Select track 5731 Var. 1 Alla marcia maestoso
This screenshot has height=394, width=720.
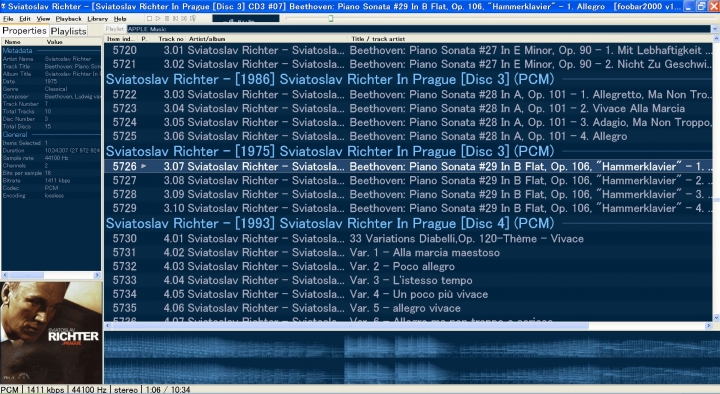tap(408, 253)
